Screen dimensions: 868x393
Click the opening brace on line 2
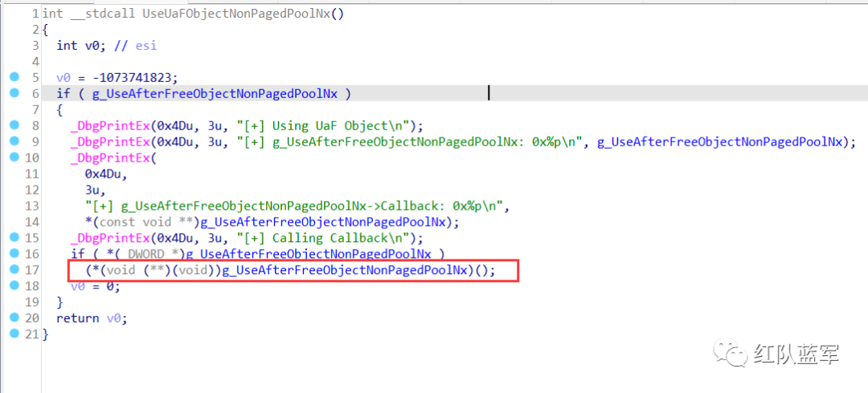45,30
